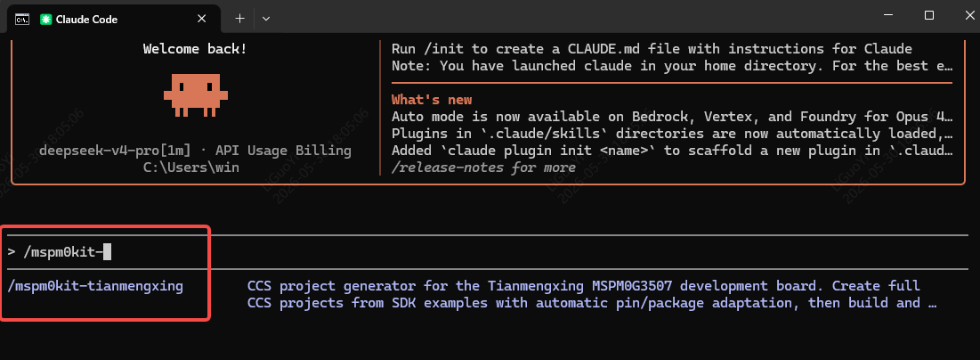The width and height of the screenshot is (980, 360).
Task: Click the 'claude plugin init <name>' line
Action: pos(673,151)
